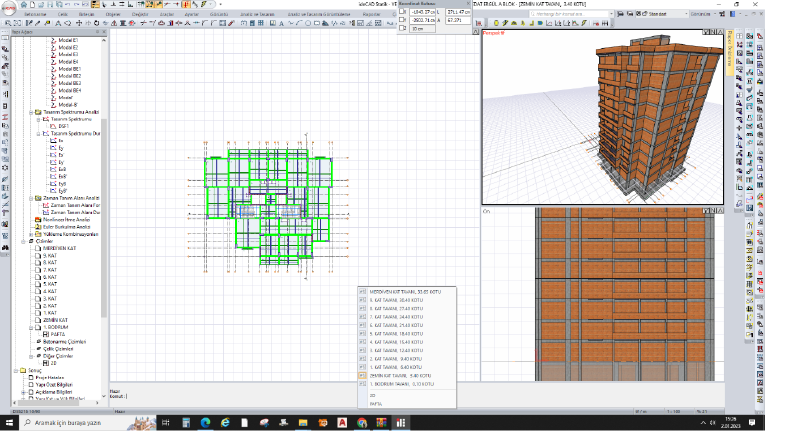The image size is (793, 446).
Task: Open the ideCAD application logo menu
Action: click(x=9, y=8)
